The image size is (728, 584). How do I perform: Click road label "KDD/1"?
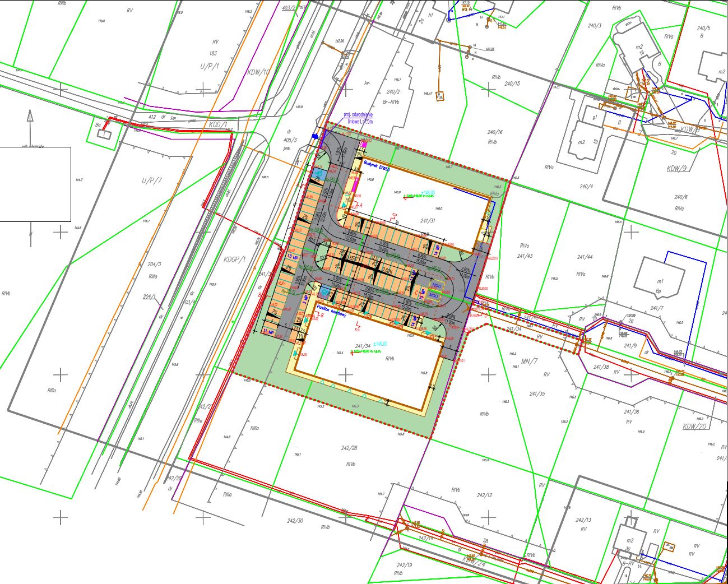pyautogui.click(x=217, y=124)
